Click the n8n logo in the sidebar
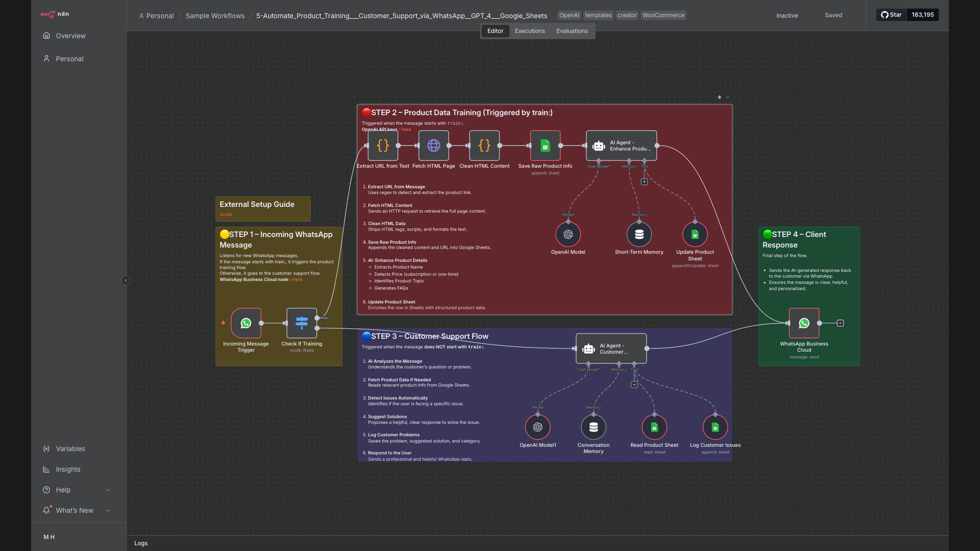Image resolution: width=980 pixels, height=551 pixels. 55,14
